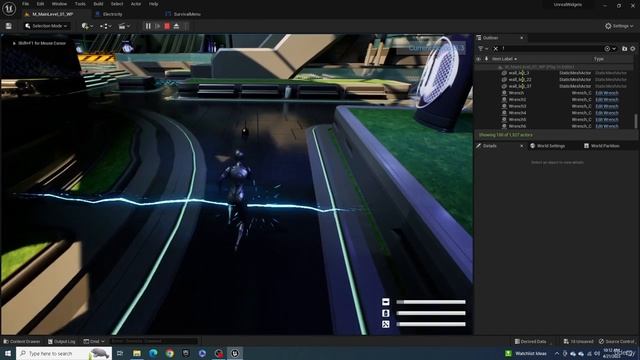Select the Wrench2 actor in Outliner

(554, 100)
